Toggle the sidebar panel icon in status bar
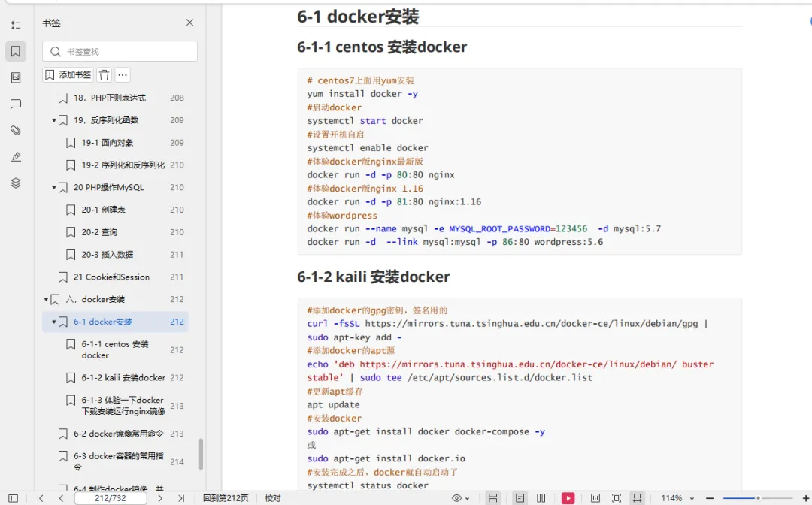Image resolution: width=812 pixels, height=505 pixels. click(14, 498)
